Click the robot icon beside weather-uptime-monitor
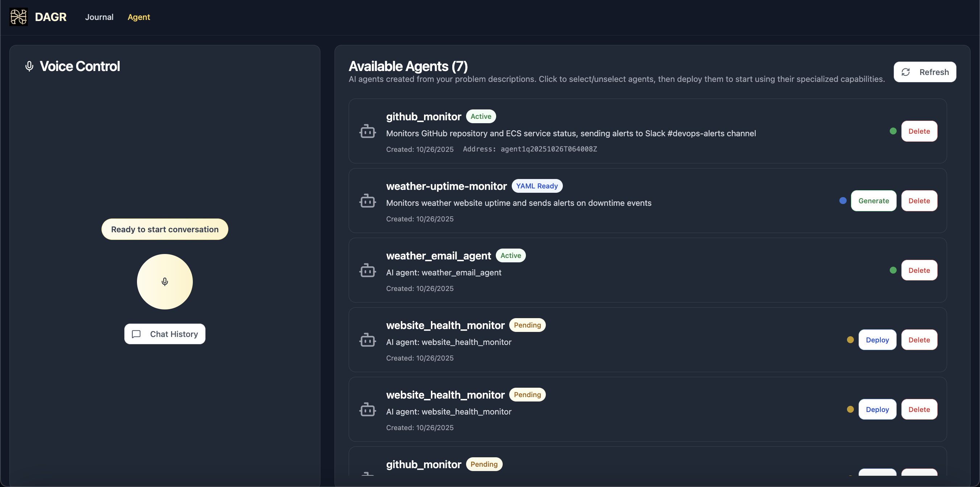The image size is (980, 487). (367, 201)
